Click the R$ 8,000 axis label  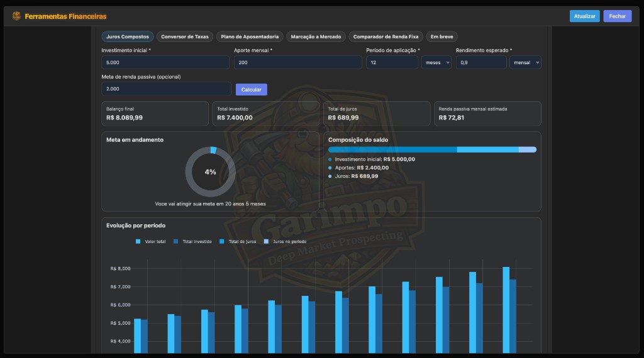120,269
